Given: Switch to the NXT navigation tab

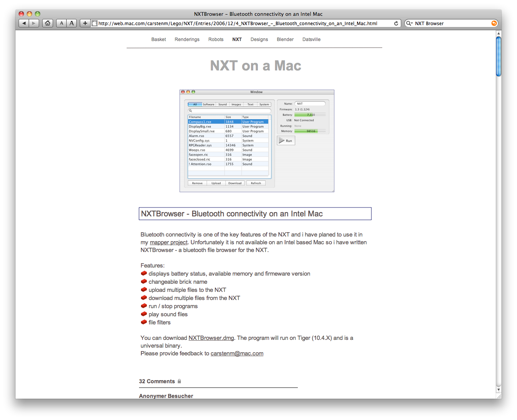Looking at the screenshot, I should point(237,39).
